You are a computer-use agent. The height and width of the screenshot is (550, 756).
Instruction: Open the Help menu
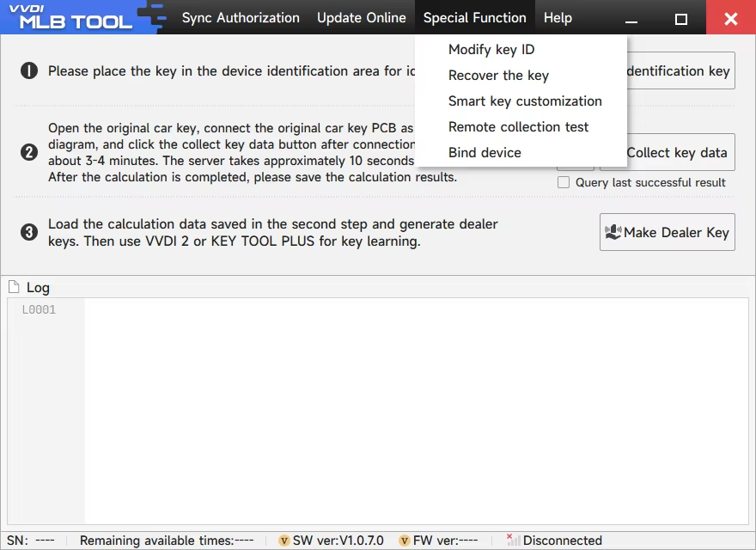(558, 17)
